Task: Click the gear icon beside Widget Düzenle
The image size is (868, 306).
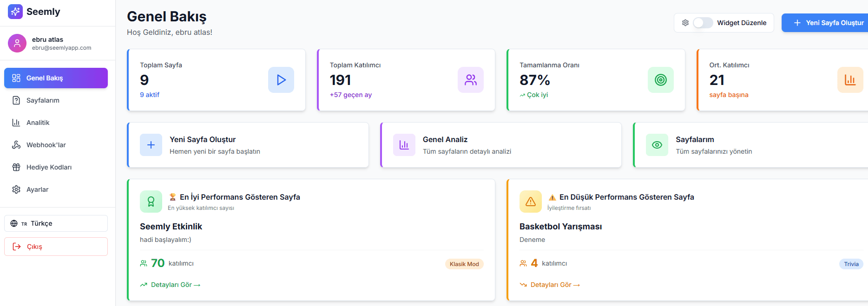Action: pos(685,23)
